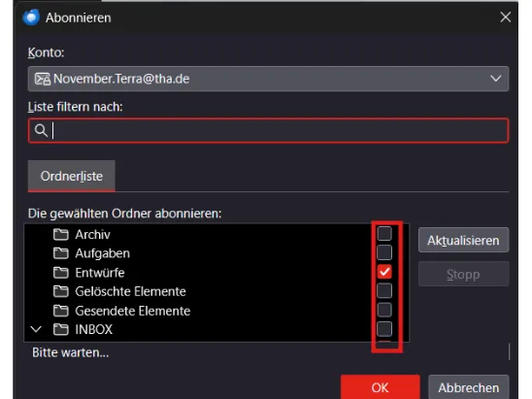532x399 pixels.
Task: Click the magnifying glass search icon
Action: click(x=41, y=130)
